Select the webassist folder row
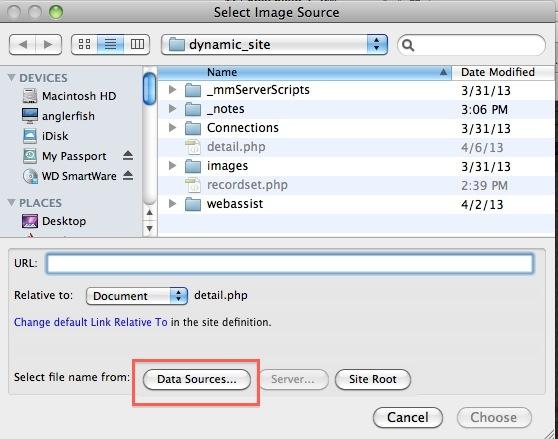This screenshot has height=439, width=558. pos(356,204)
